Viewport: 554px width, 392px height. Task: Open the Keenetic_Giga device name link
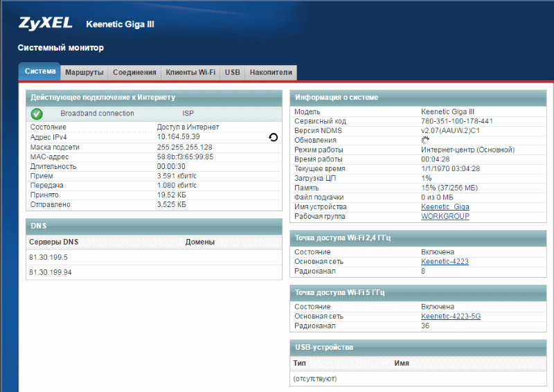pyautogui.click(x=445, y=207)
